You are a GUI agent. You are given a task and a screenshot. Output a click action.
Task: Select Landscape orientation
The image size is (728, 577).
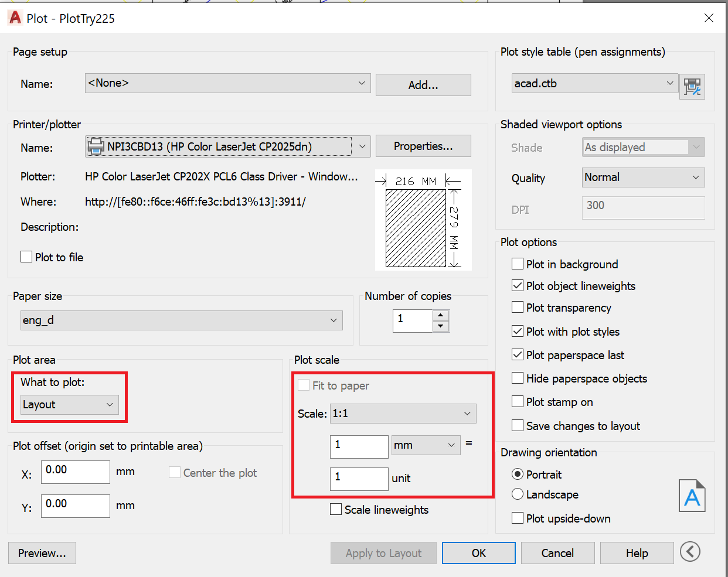[x=518, y=494]
